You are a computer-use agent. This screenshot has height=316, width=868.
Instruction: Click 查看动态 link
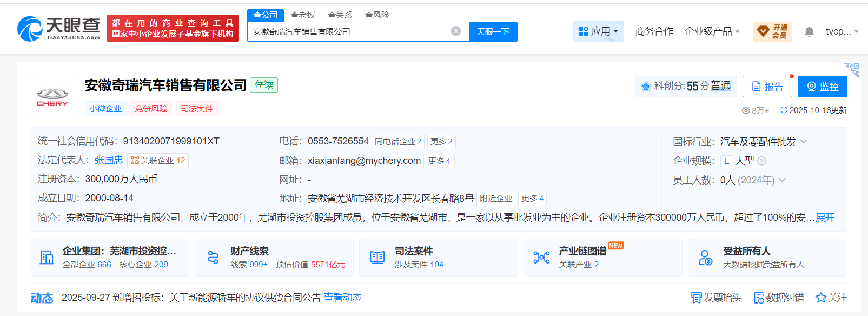[x=343, y=298]
